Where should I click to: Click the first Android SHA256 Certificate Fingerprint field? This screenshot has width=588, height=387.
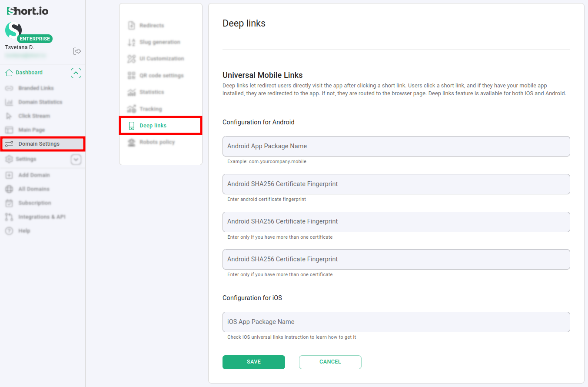396,184
